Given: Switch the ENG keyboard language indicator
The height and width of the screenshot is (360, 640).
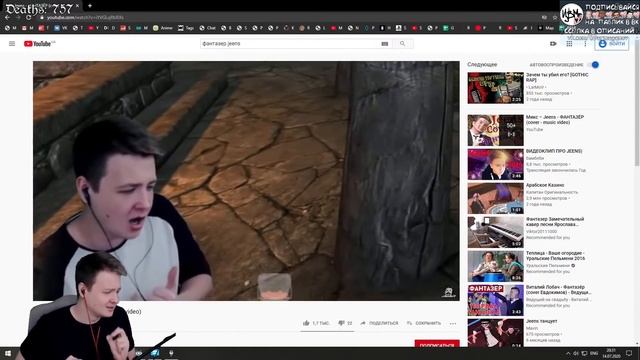Looking at the screenshot, I should [594, 353].
